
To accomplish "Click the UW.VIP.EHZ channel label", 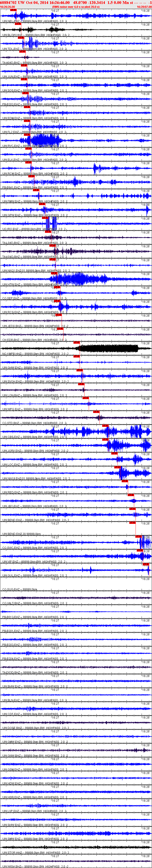I will click(34, 561).
